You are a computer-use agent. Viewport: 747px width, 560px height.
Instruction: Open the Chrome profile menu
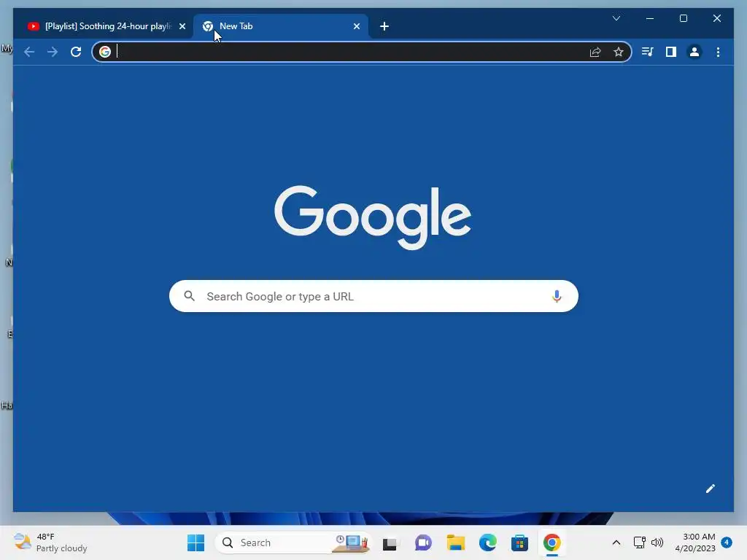(694, 52)
